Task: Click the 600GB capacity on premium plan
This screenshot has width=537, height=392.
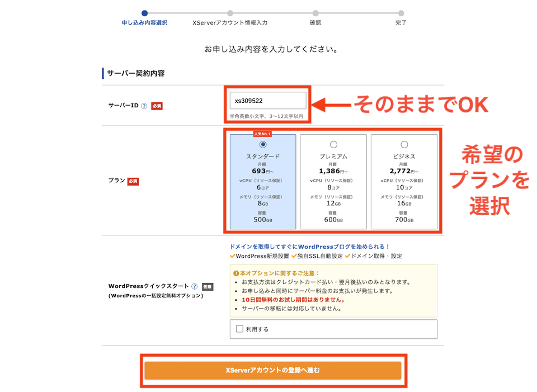Action: pyautogui.click(x=333, y=220)
